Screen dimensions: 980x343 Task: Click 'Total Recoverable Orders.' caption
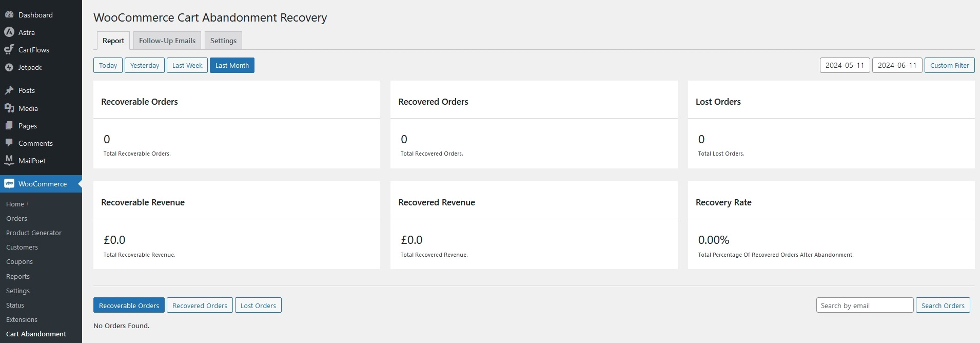tap(137, 154)
